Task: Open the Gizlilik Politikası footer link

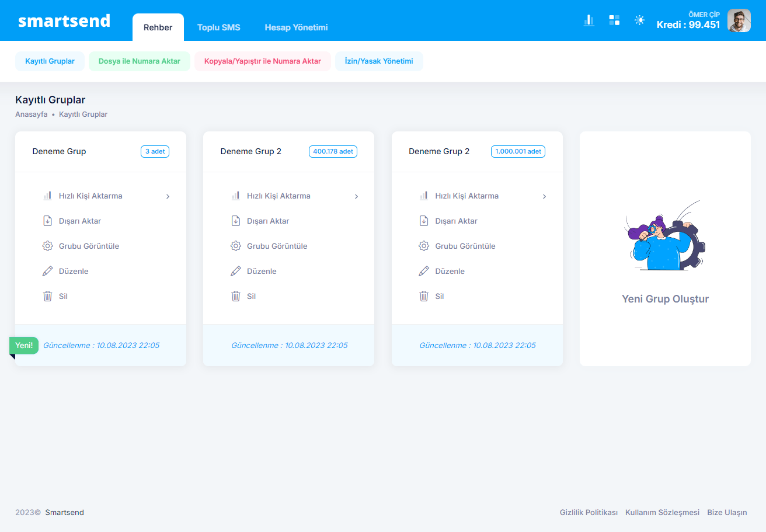Action: pos(589,513)
